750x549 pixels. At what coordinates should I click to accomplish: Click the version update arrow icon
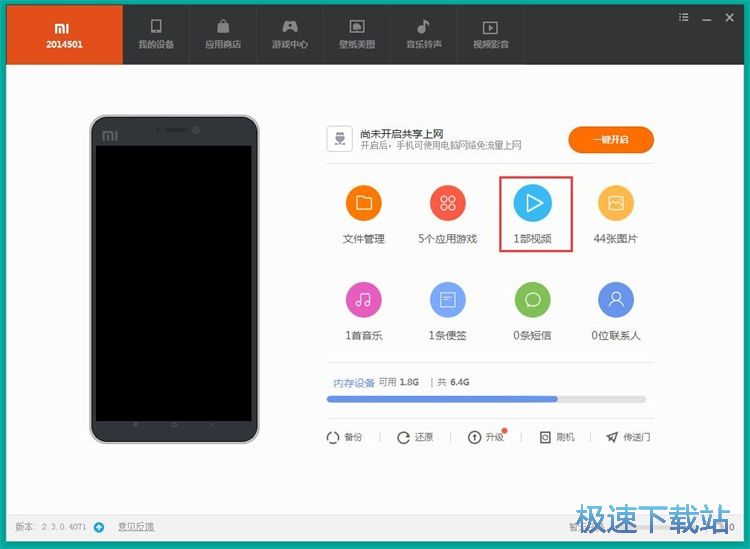click(x=99, y=527)
